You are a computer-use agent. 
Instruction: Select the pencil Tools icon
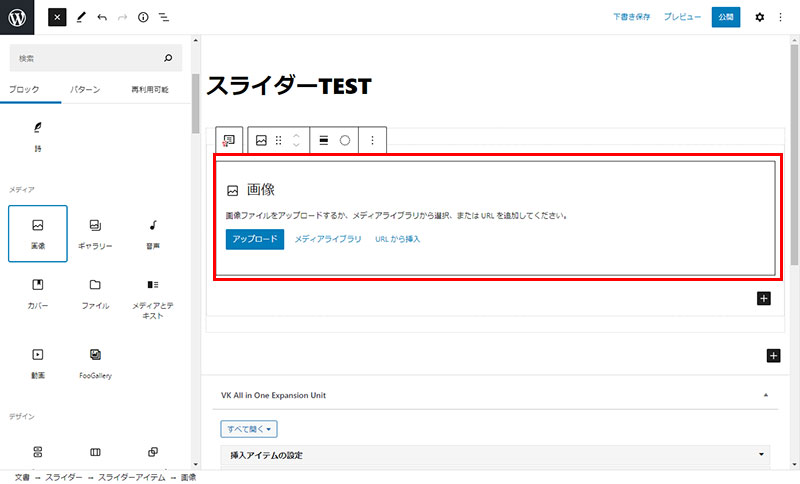point(81,18)
